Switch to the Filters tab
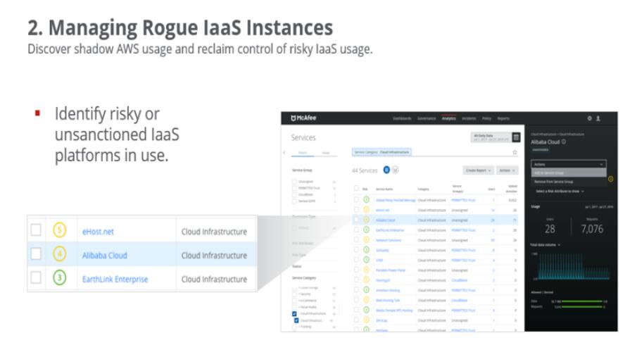This screenshot has height=364, width=644. point(303,153)
